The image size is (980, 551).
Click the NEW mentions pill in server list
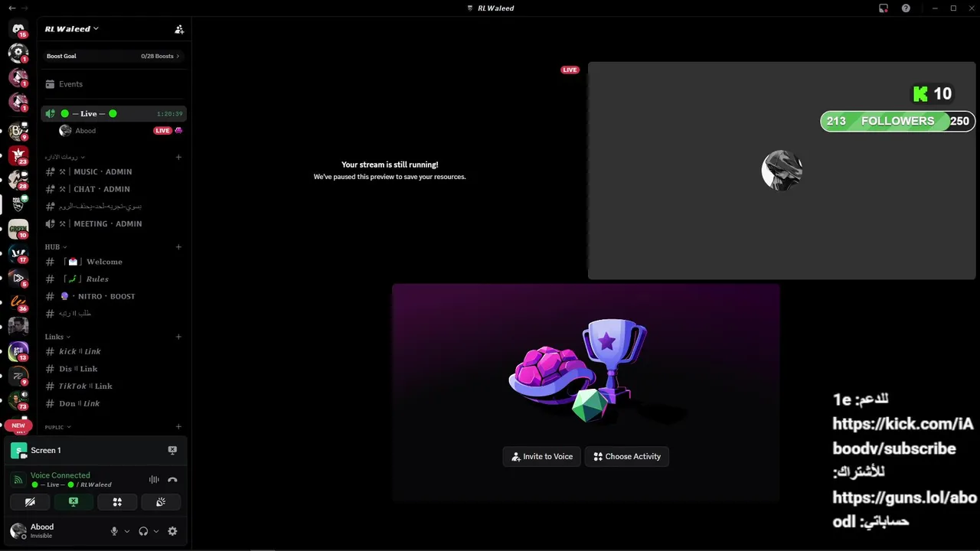tap(18, 425)
